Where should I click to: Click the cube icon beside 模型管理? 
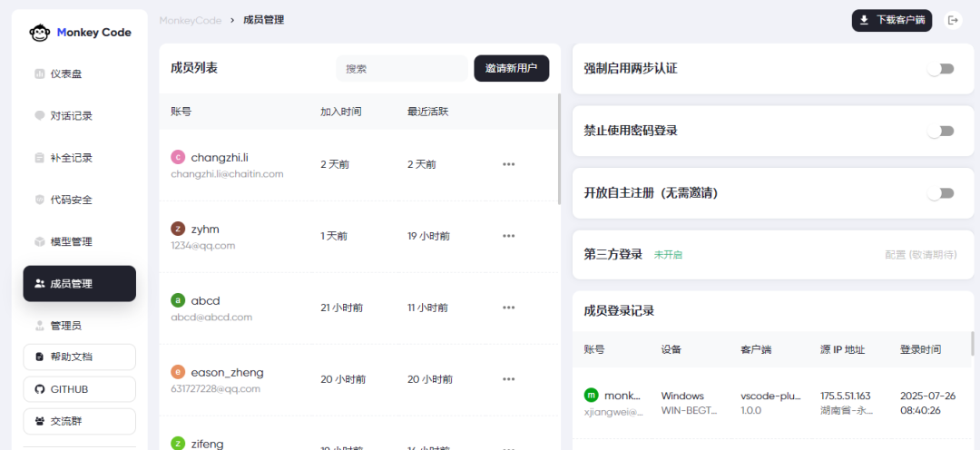tap(39, 242)
